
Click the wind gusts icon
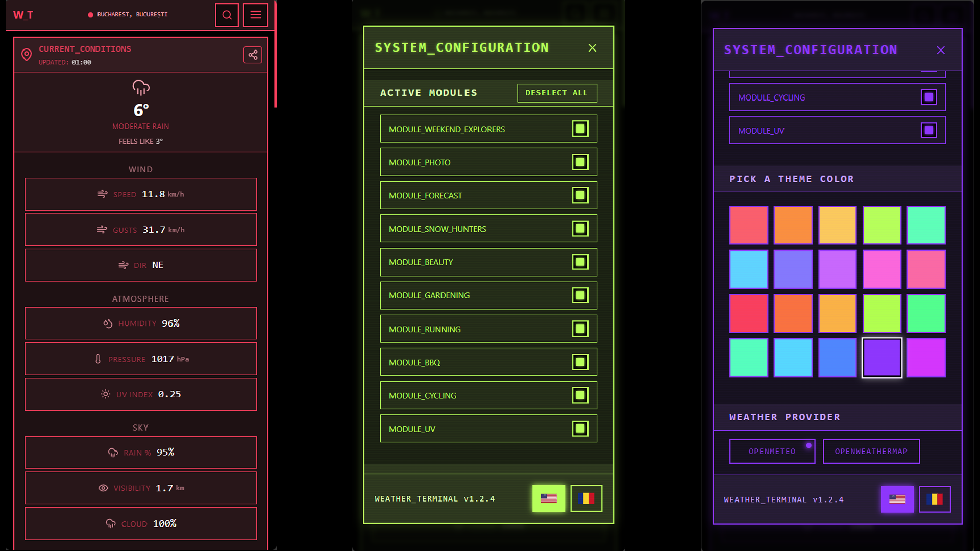pos(103,230)
